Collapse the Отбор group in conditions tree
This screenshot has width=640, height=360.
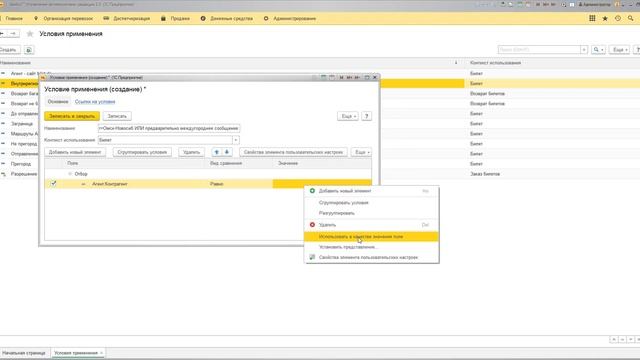click(x=70, y=174)
